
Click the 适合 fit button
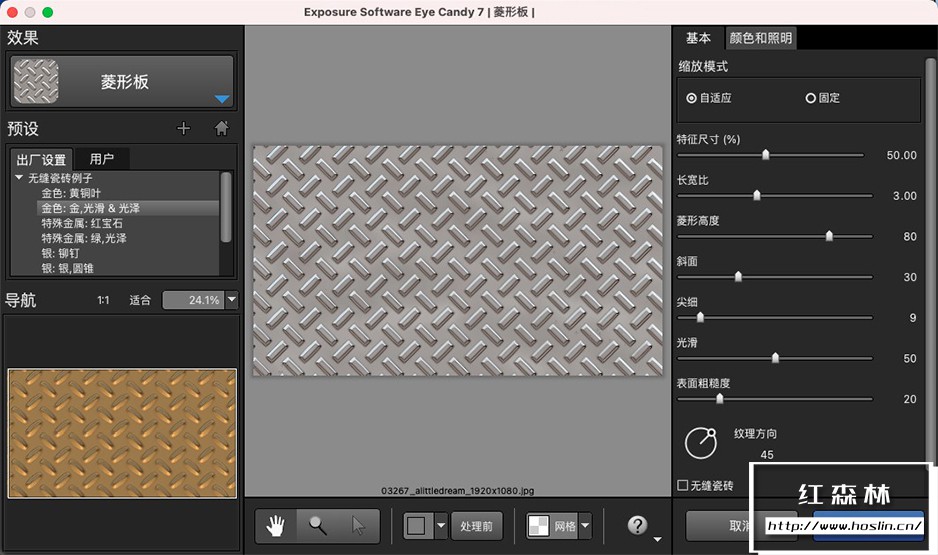[140, 300]
